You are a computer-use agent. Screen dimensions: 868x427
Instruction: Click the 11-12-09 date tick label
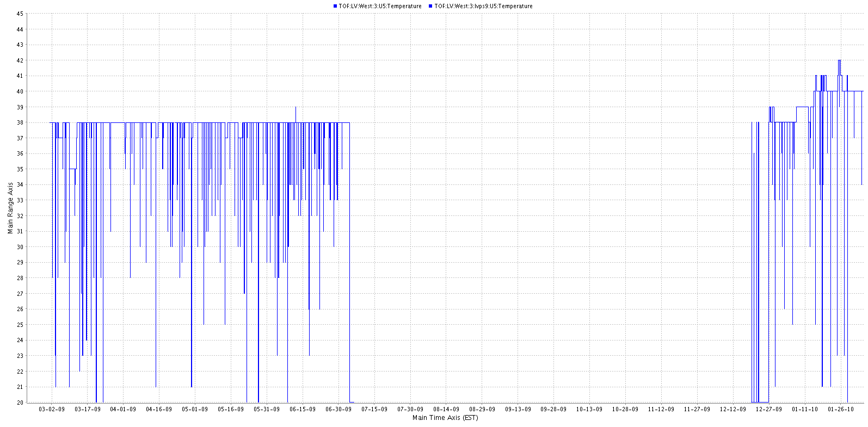point(661,409)
